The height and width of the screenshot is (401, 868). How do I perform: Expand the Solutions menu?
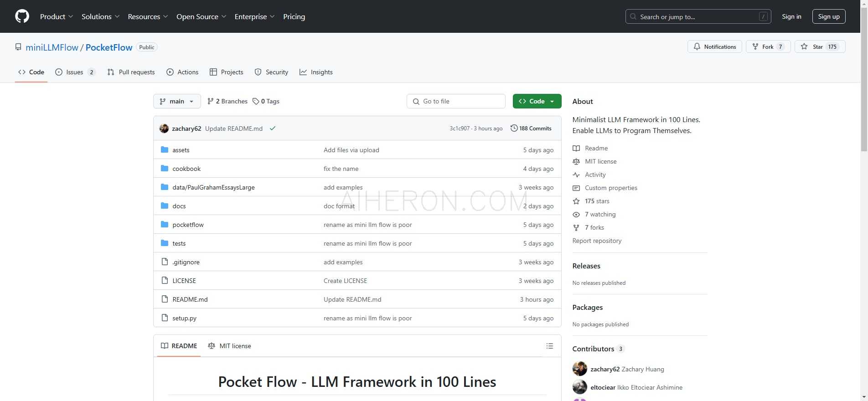[x=101, y=16]
